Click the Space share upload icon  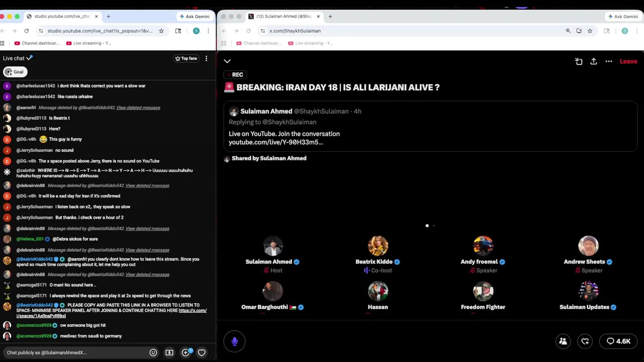[594, 61]
